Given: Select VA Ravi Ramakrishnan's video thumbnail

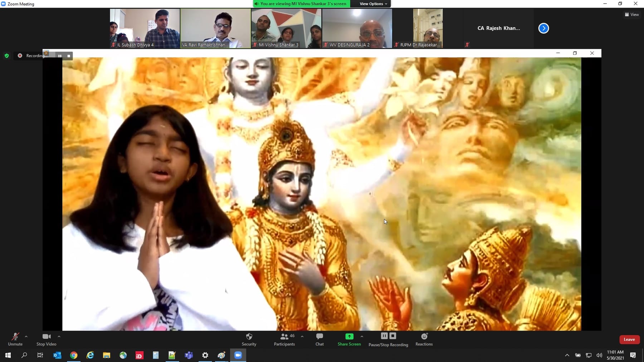Looking at the screenshot, I should 215,28.
